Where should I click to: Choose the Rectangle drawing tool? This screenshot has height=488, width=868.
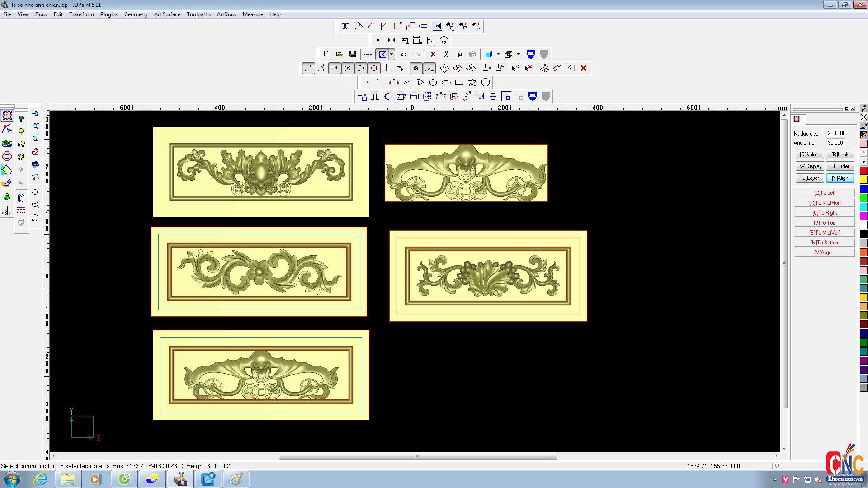pyautogui.click(x=459, y=82)
